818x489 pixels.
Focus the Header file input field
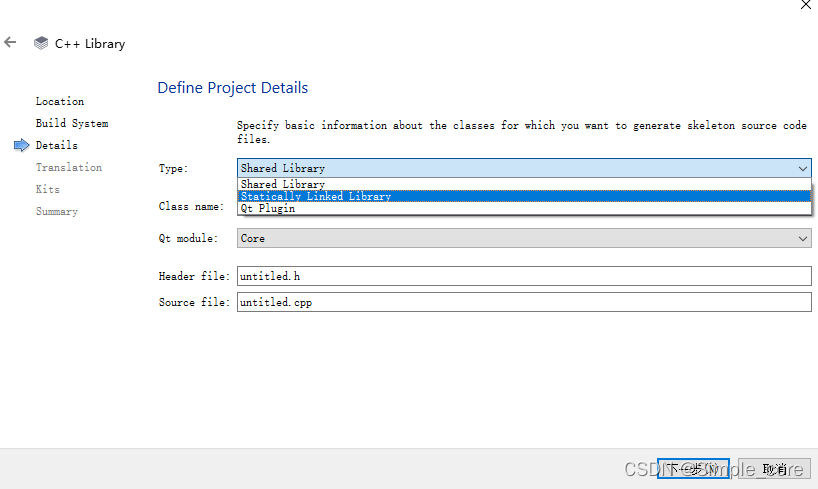pyautogui.click(x=524, y=276)
